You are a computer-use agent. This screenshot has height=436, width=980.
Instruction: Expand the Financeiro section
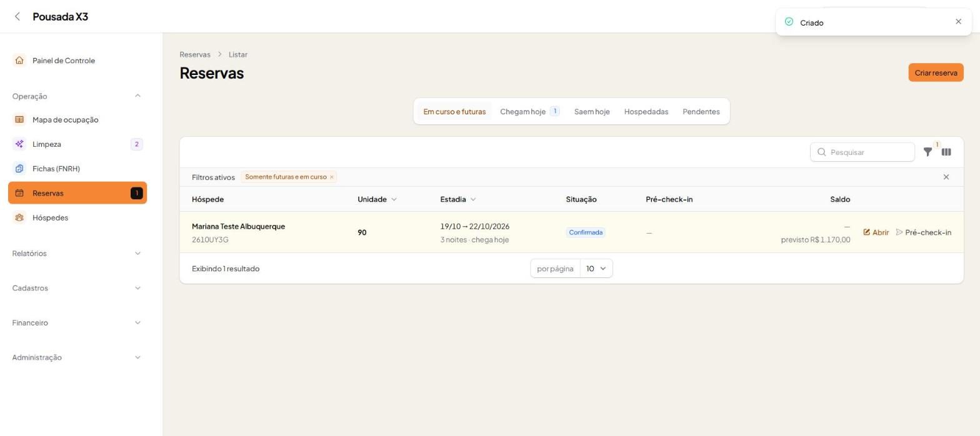pyautogui.click(x=137, y=323)
